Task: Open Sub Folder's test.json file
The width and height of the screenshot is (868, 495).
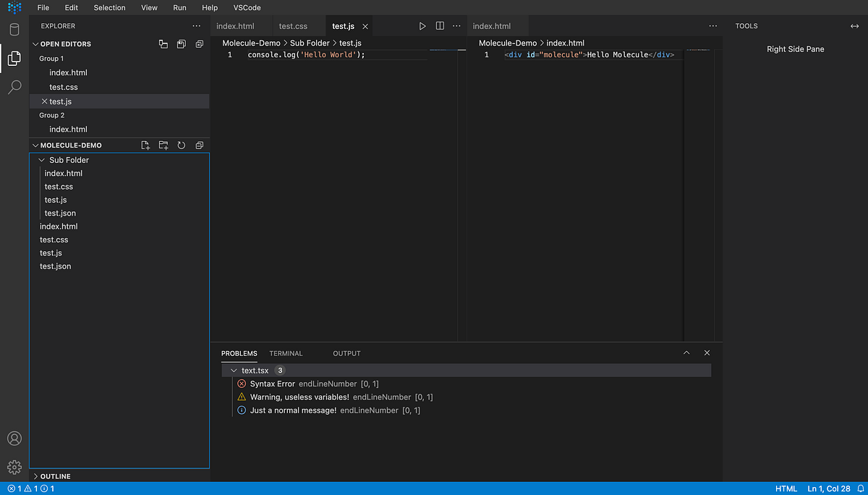Action: tap(60, 213)
